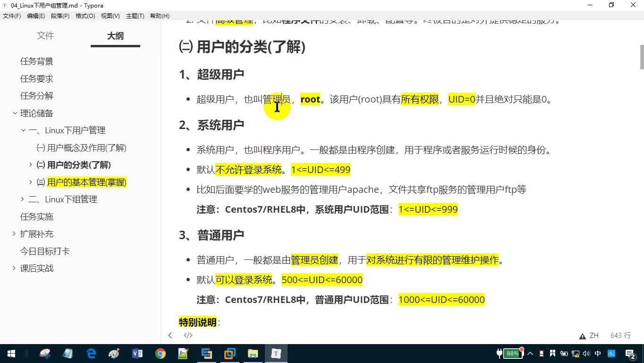Toggle source code mode icon
The width and height of the screenshot is (644, 363).
click(x=188, y=335)
